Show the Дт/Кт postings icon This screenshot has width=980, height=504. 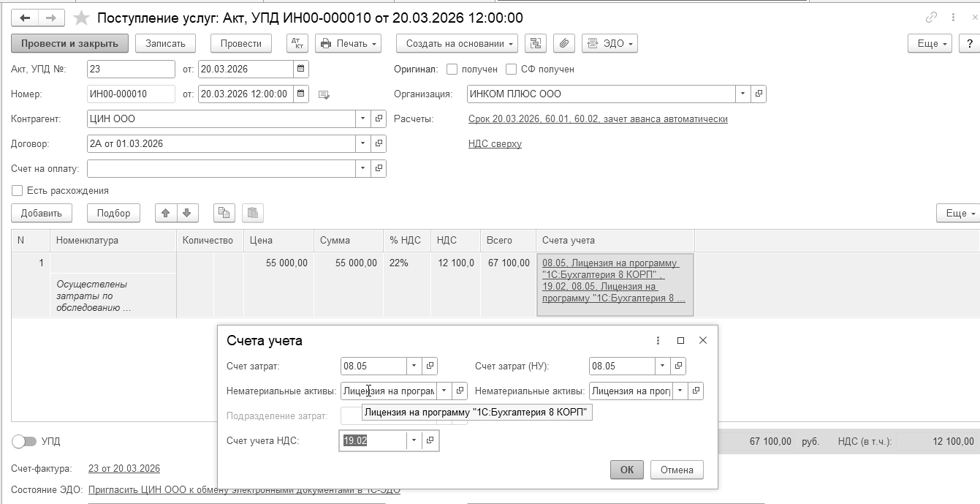[x=297, y=43]
